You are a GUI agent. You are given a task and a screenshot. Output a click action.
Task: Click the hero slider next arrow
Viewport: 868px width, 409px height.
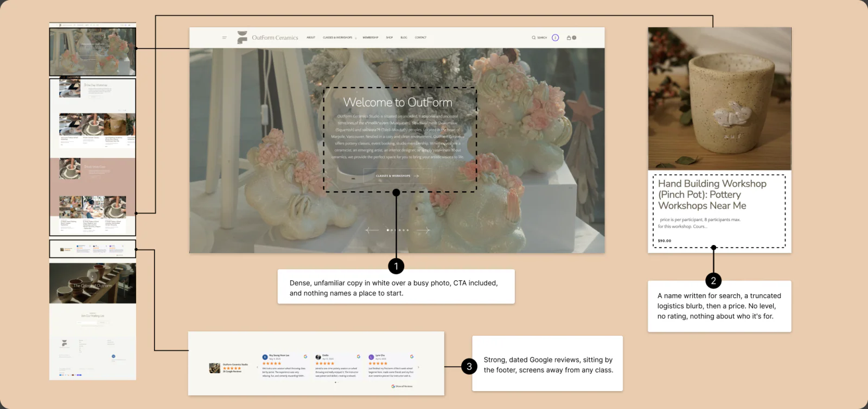[423, 230]
